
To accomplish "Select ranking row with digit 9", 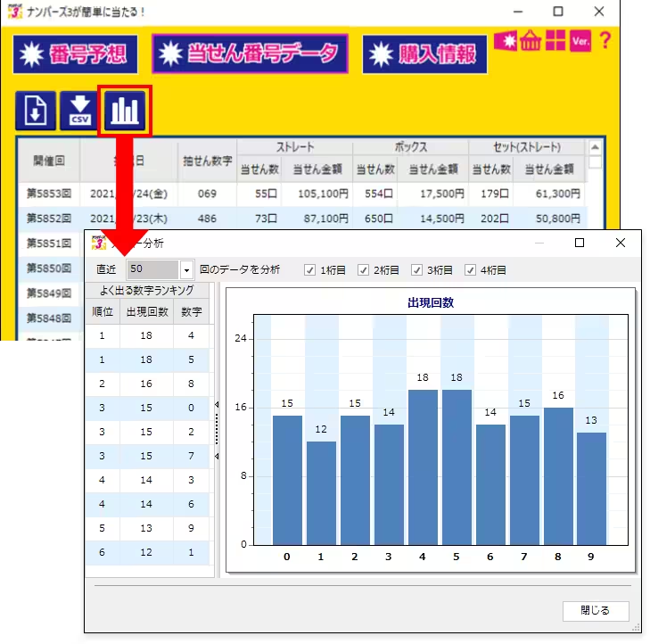I will (x=147, y=528).
